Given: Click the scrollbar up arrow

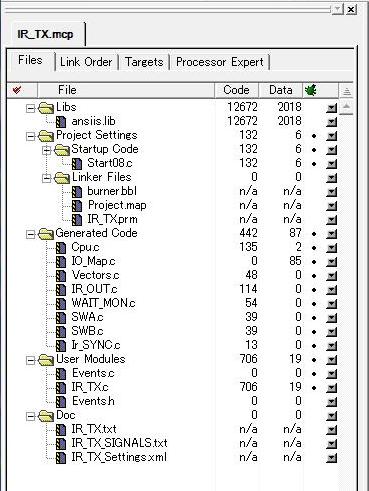Looking at the screenshot, I should (346, 107).
